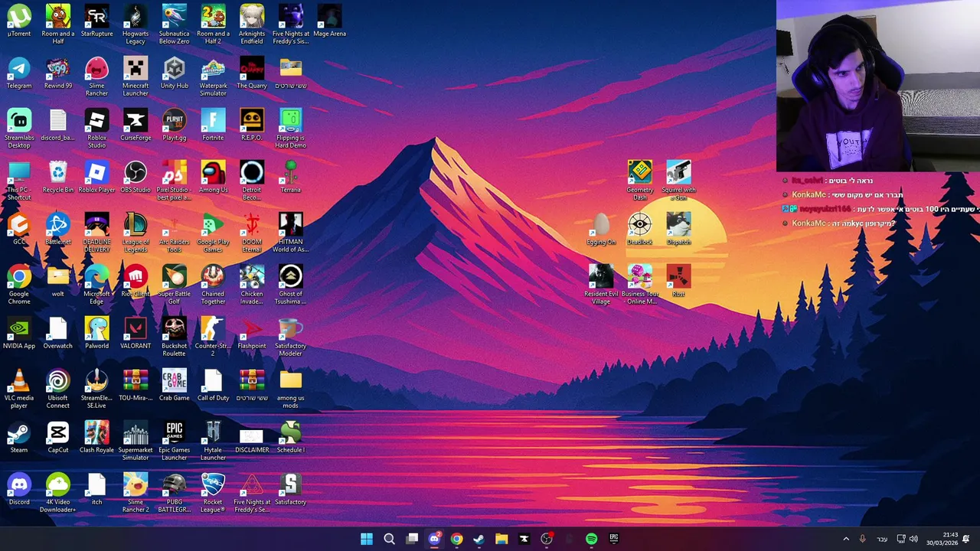Select the Deadlock desktop icon
The height and width of the screenshot is (551, 980).
point(640,229)
